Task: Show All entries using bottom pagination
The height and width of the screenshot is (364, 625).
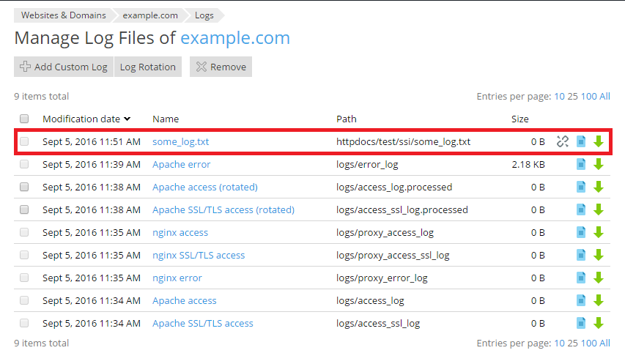Action: tap(604, 343)
